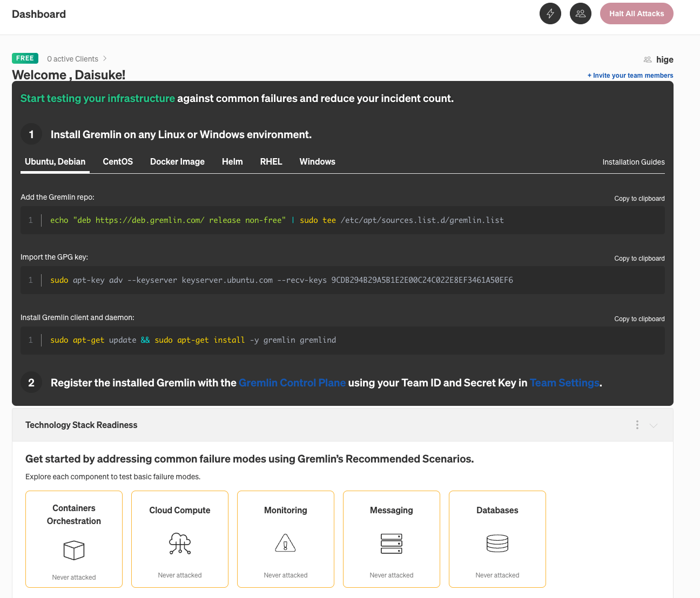Screen dimensions: 700x598
Task: Click the Halt All Attacks button
Action: pyautogui.click(x=637, y=13)
